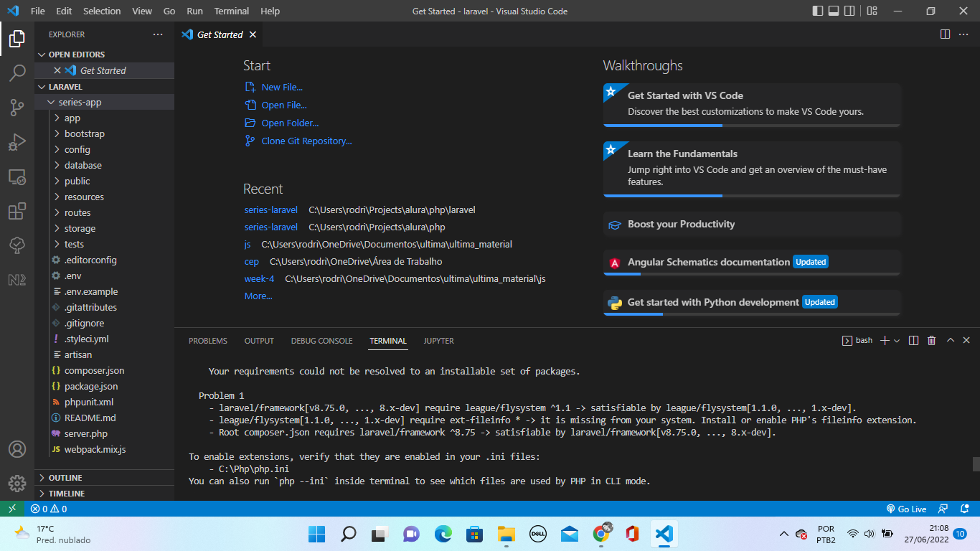Open the Selection menu
Screen dimensions: 980x551
click(102, 11)
